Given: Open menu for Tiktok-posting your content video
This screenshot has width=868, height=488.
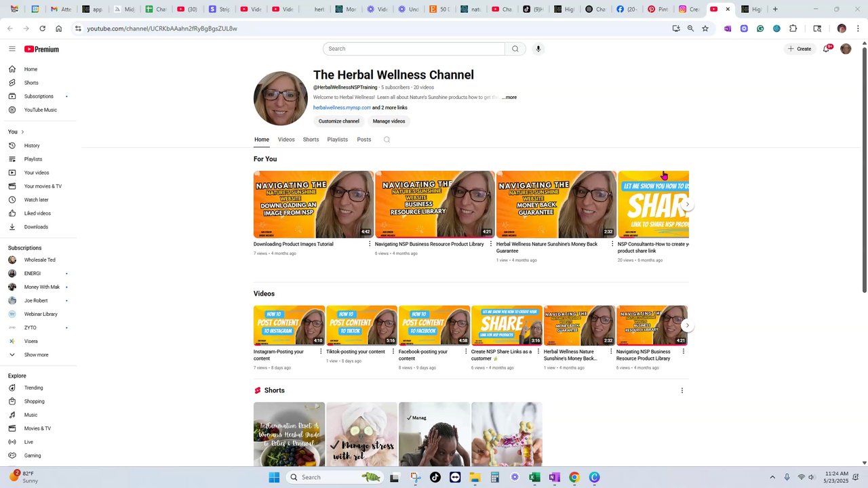Looking at the screenshot, I should (393, 352).
